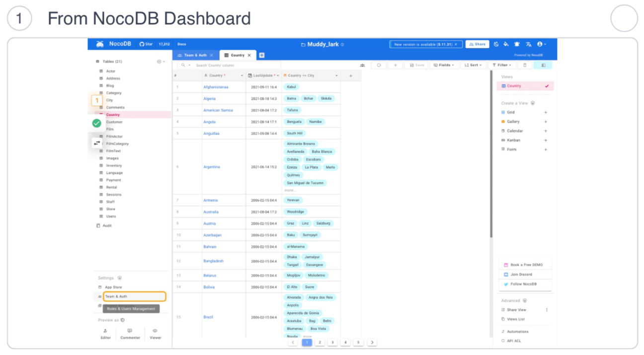
Task: Click the shared users icon in toolbar
Action: (362, 65)
